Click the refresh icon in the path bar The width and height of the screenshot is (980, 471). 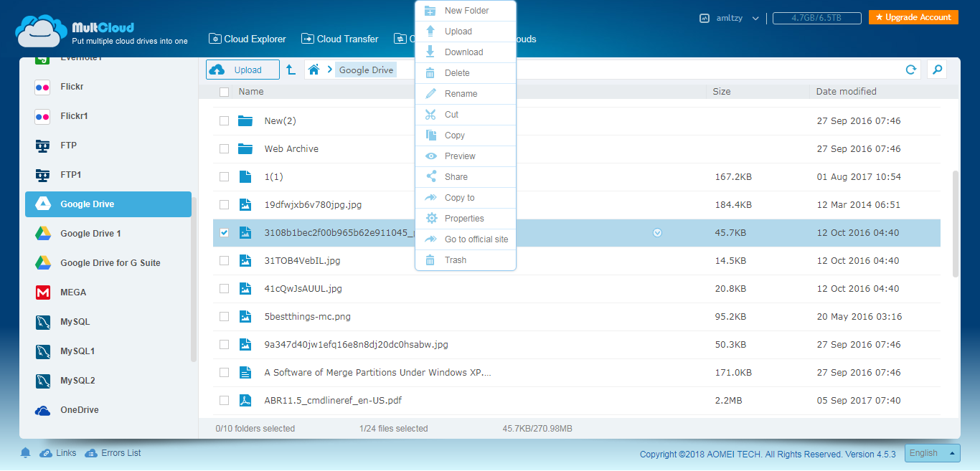point(911,70)
